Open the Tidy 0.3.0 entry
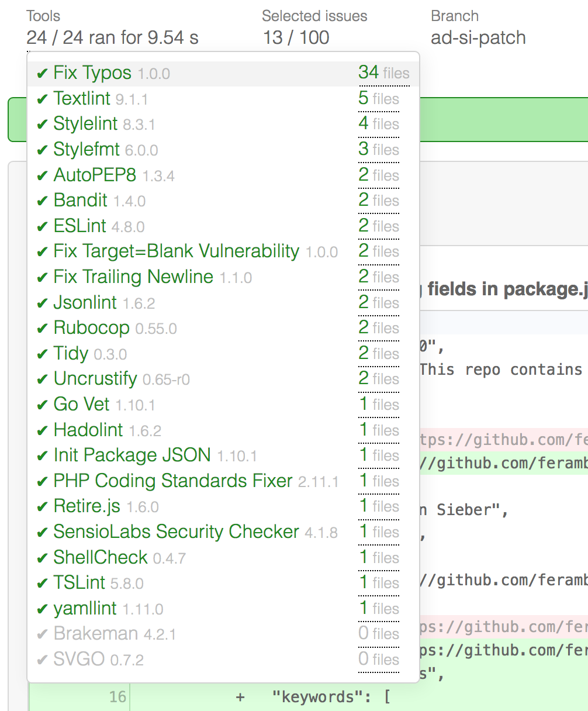The width and height of the screenshot is (588, 711). pyautogui.click(x=223, y=354)
